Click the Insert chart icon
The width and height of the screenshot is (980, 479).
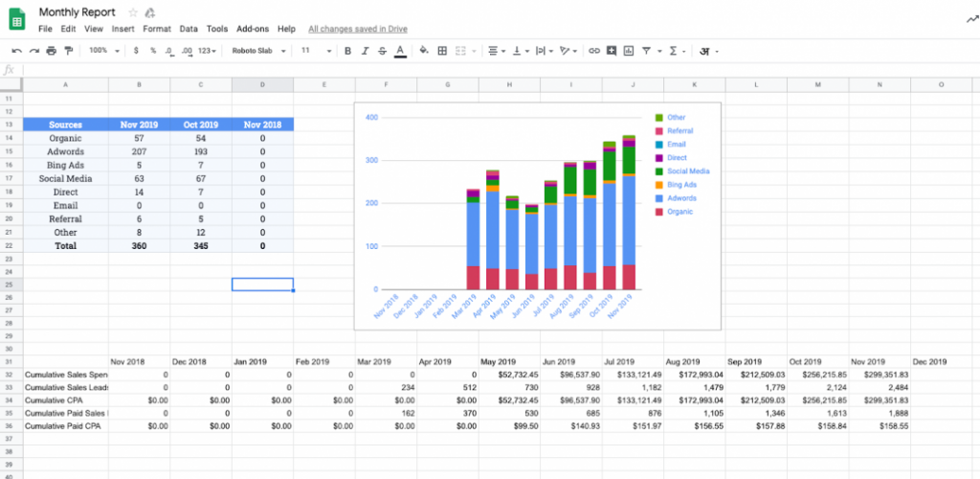click(629, 51)
